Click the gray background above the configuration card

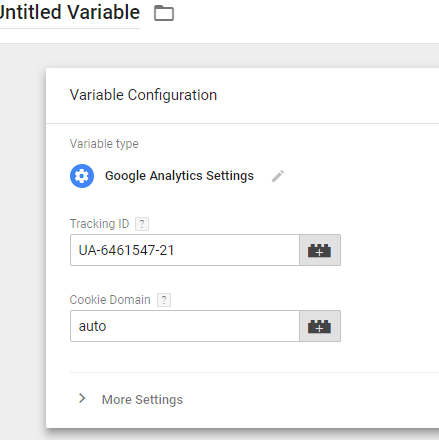point(233,56)
